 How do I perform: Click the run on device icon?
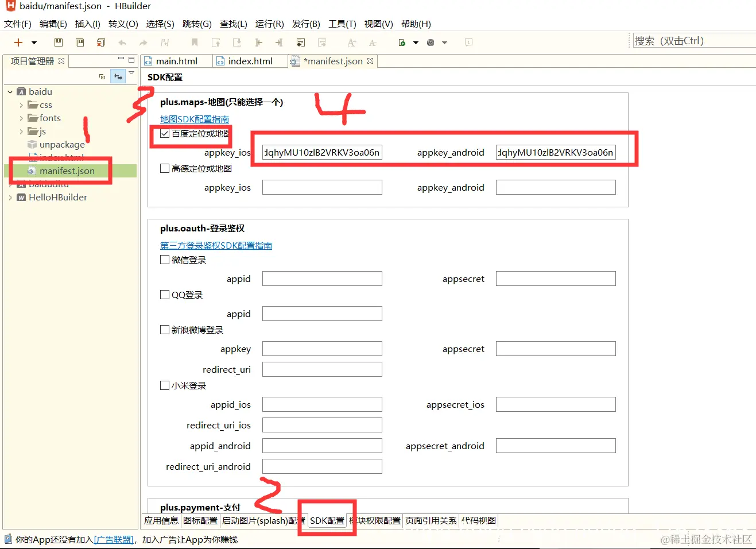click(402, 42)
